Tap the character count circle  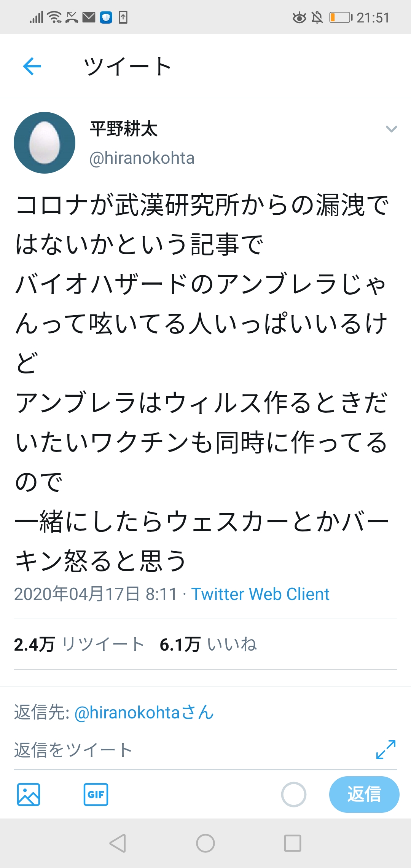point(293,795)
